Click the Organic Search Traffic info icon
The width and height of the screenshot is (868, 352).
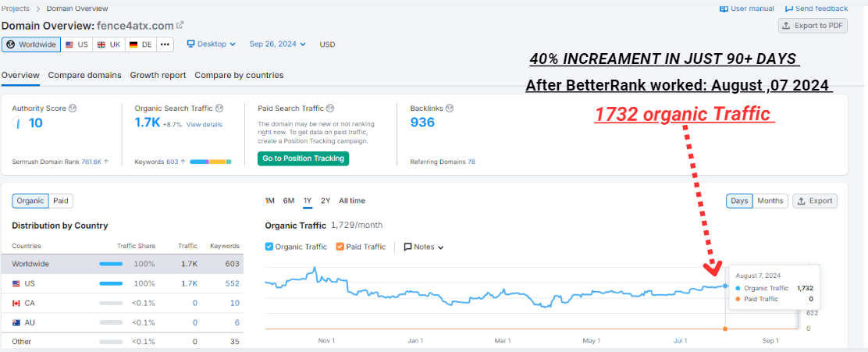(x=219, y=108)
